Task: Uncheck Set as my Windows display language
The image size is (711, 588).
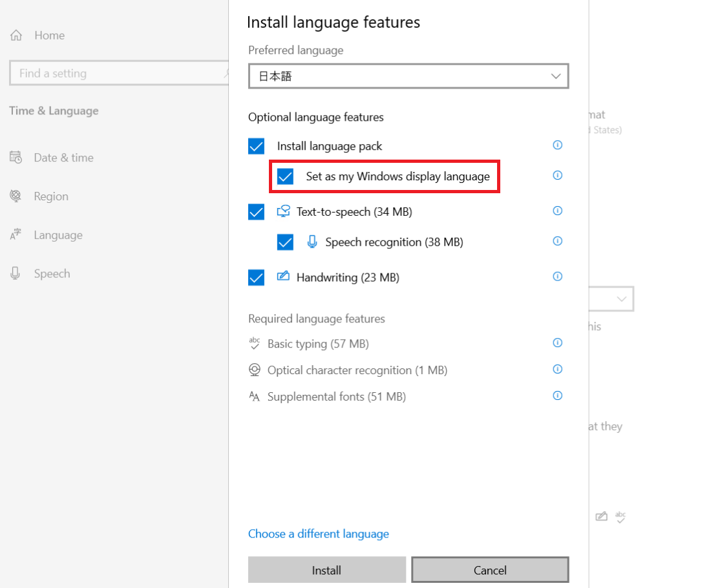Action: [x=285, y=176]
